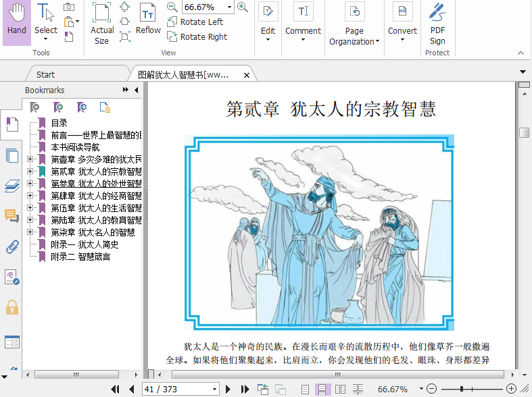This screenshot has width=532, height=397.
Task: Switch to the Start tab
Action: pos(46,74)
